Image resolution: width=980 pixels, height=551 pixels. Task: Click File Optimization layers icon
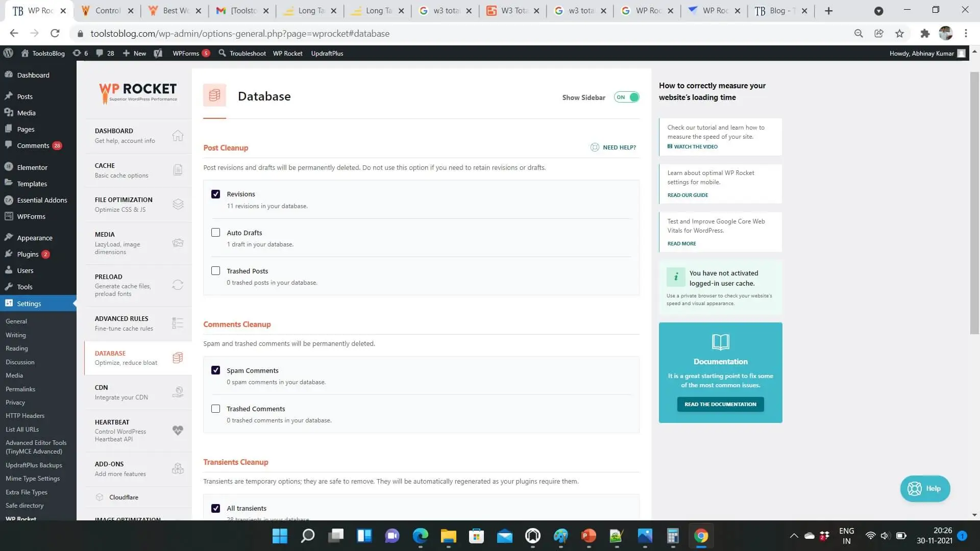(178, 204)
